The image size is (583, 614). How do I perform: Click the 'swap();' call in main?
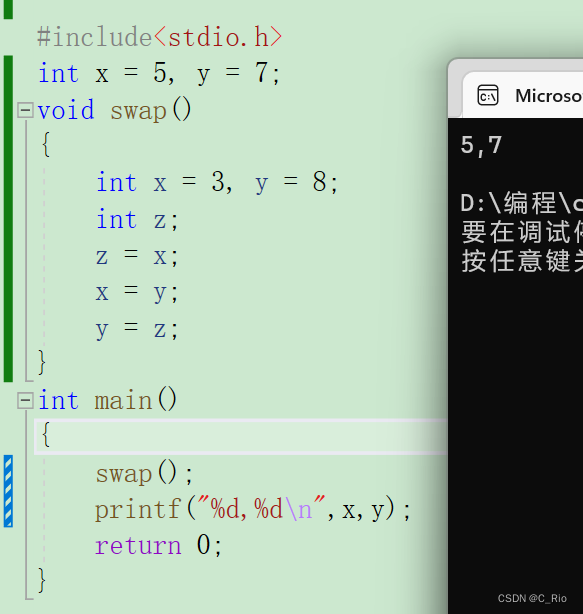(144, 474)
